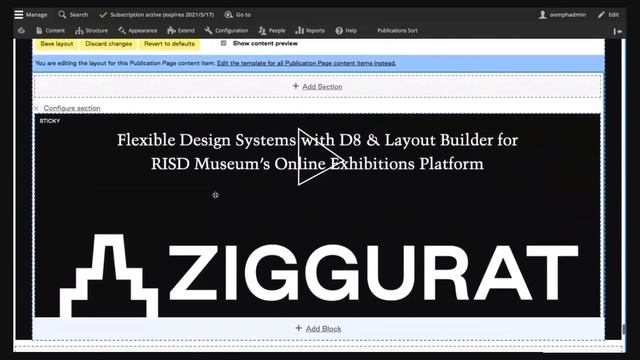Open the Help menu
Screen dimensions: 640x360
point(346,31)
